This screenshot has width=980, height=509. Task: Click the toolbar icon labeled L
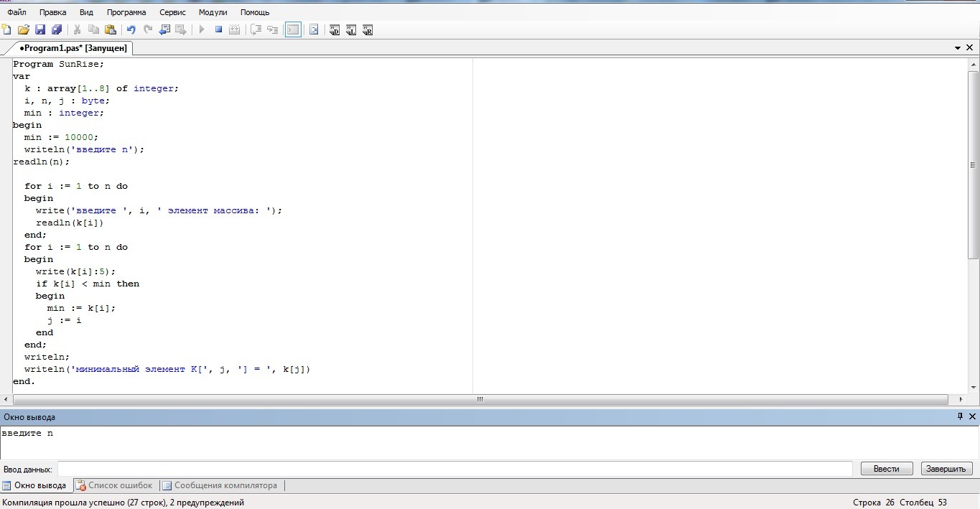[351, 29]
